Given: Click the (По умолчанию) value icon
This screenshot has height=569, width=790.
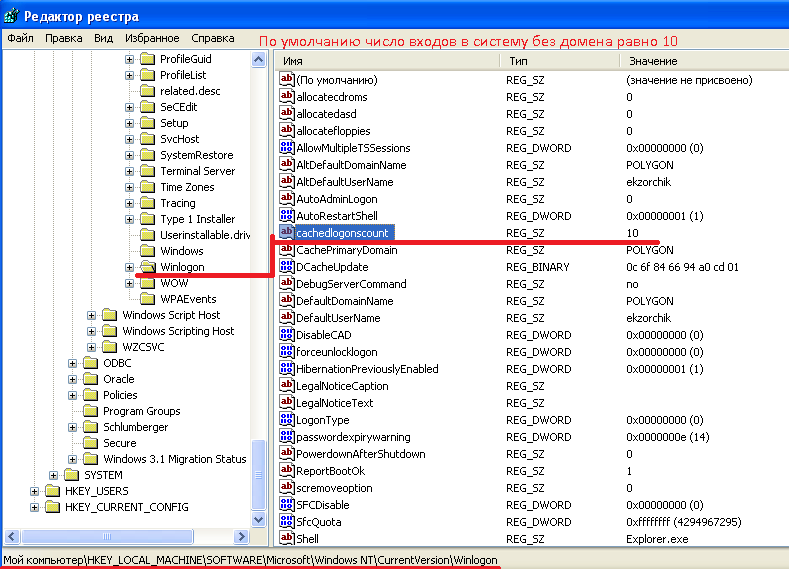Looking at the screenshot, I should (x=287, y=79).
